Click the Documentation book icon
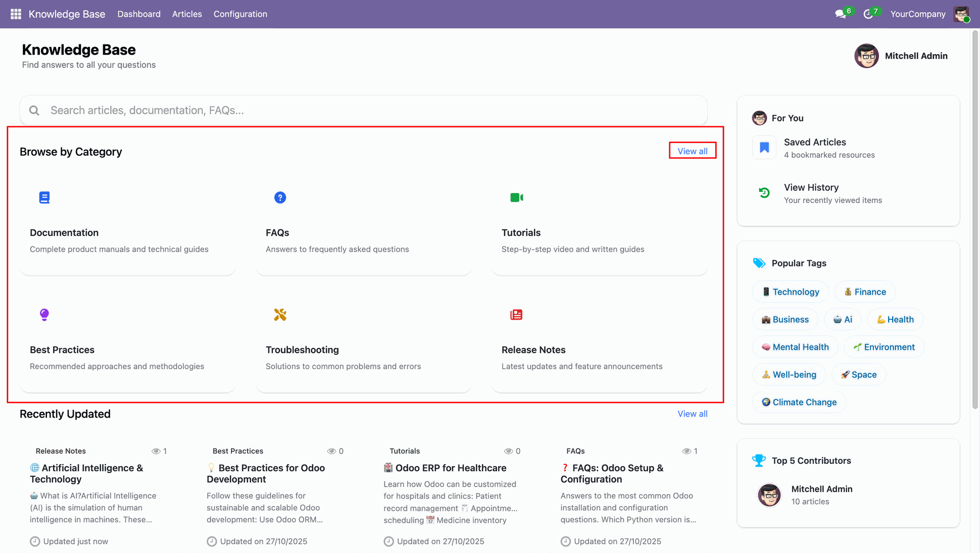This screenshot has height=553, width=980. point(44,198)
